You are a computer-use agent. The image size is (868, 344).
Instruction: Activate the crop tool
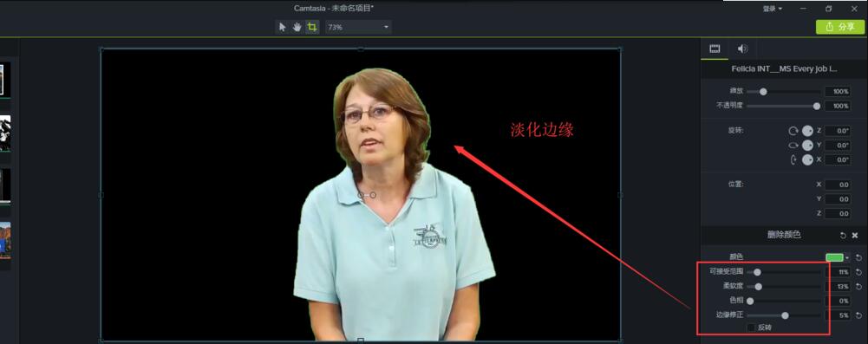313,27
